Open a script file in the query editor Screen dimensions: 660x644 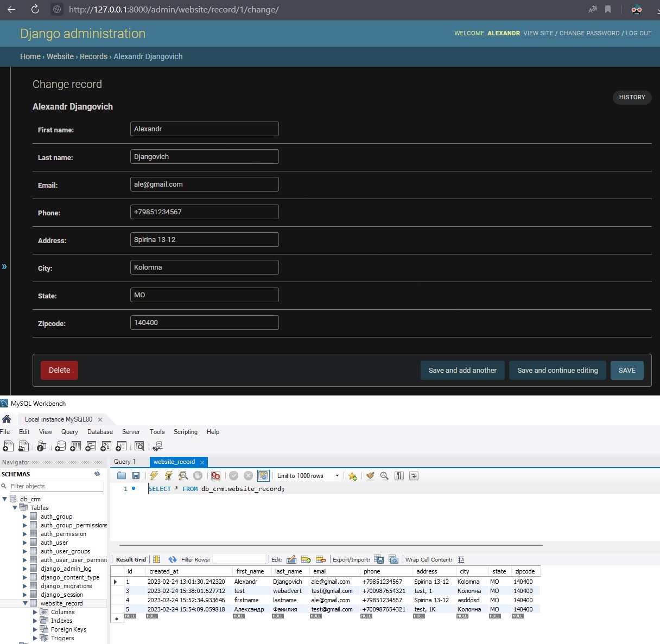[122, 476]
